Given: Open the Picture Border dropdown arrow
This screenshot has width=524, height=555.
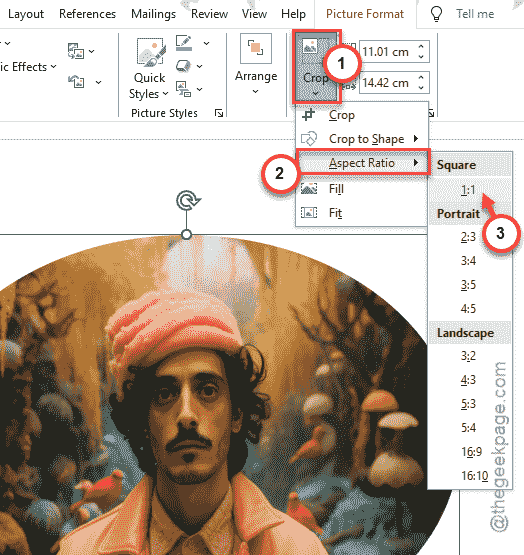Looking at the screenshot, I should point(206,43).
